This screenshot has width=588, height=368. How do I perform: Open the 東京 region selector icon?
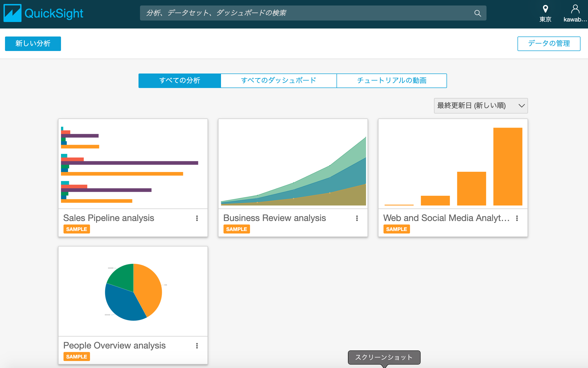click(545, 9)
